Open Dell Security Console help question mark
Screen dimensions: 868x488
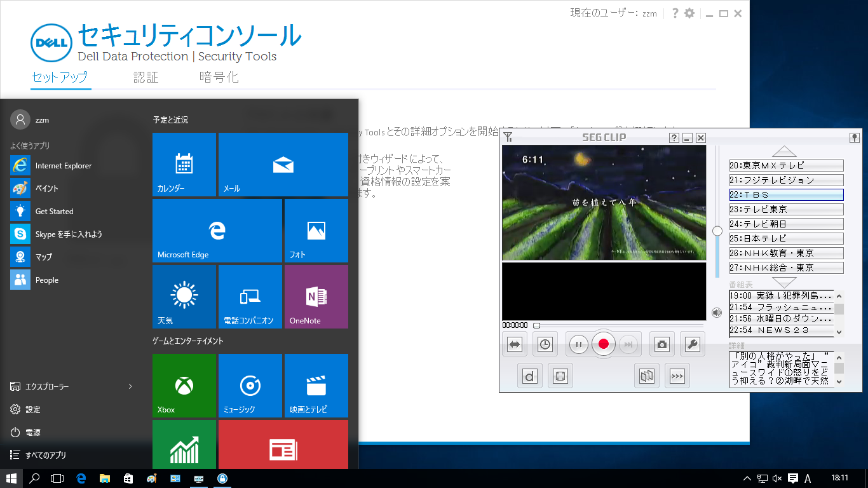pyautogui.click(x=675, y=13)
